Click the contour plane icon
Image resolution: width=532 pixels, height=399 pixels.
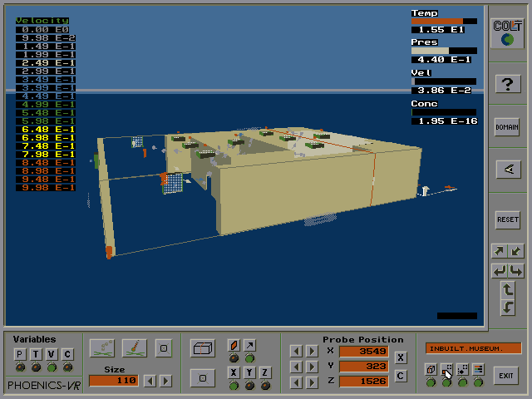pos(234,345)
